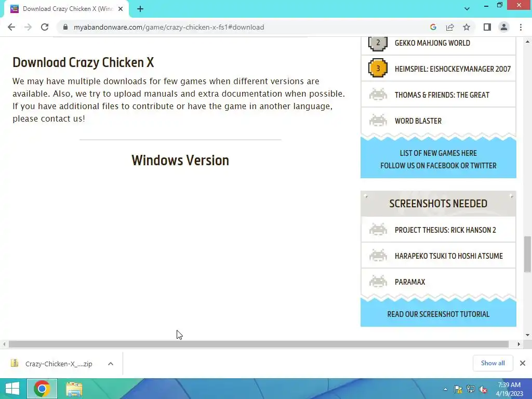The height and width of the screenshot is (399, 532).
Task: Click Read Our Screenshot Tutorial
Action: (x=438, y=314)
